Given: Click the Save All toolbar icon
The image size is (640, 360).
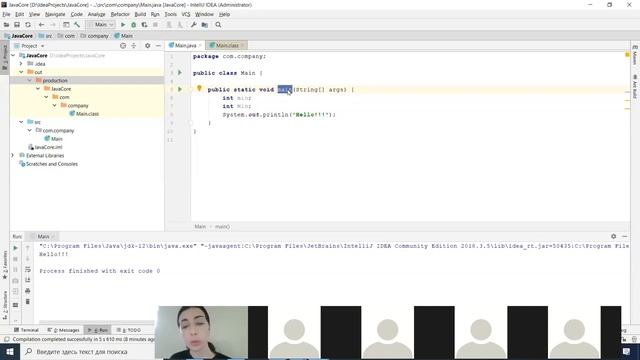Looking at the screenshot, I should pyautogui.click(x=17, y=25).
